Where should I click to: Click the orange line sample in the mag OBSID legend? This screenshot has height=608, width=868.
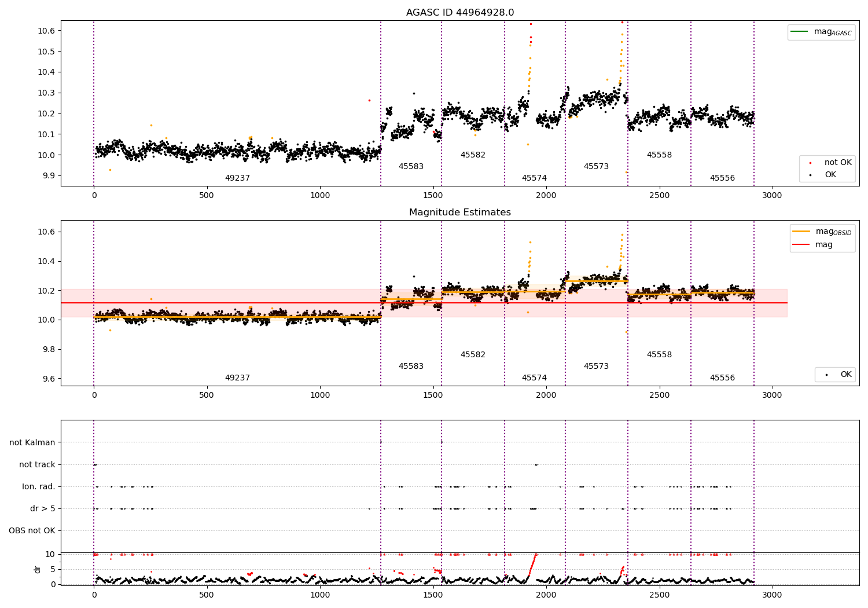(x=801, y=231)
